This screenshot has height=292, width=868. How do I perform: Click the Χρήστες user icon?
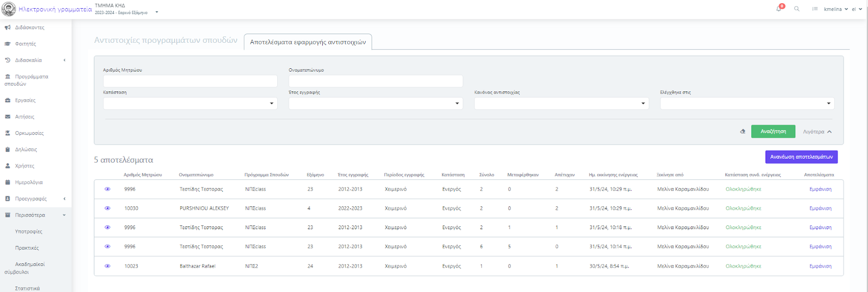coord(8,166)
